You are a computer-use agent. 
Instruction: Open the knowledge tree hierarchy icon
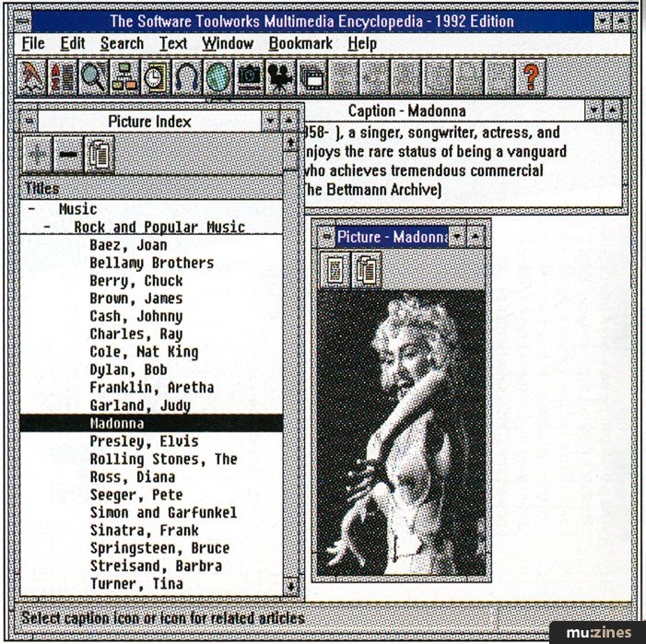coord(124,77)
